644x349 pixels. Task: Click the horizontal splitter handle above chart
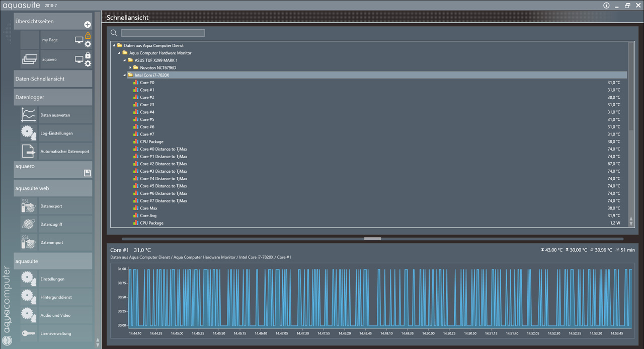tap(372, 239)
